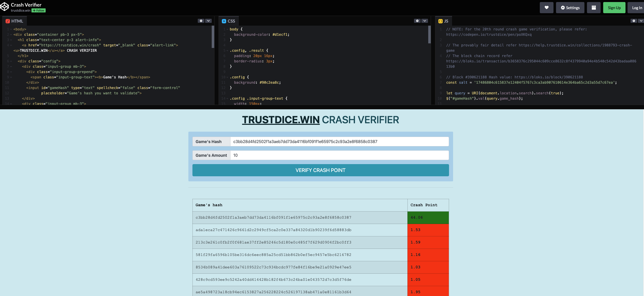Screen dimensions: 644x296
Task: Click the Game's Amount label
Action: click(211, 155)
